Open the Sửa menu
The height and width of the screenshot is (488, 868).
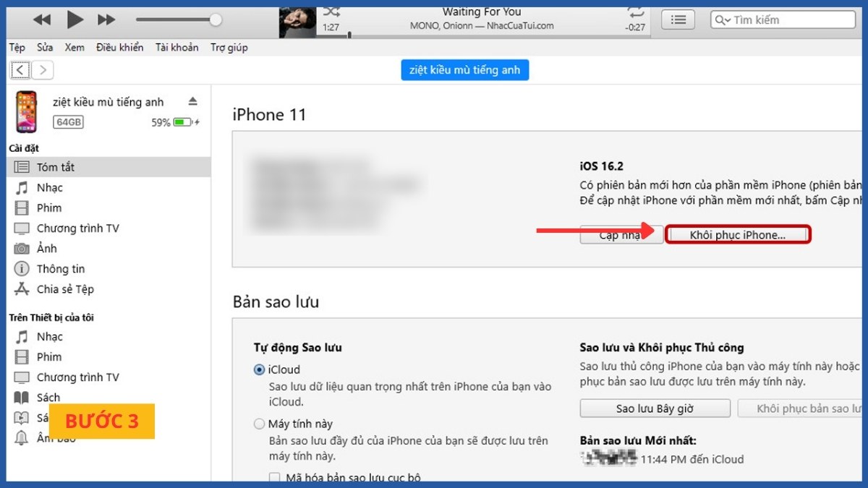point(45,48)
